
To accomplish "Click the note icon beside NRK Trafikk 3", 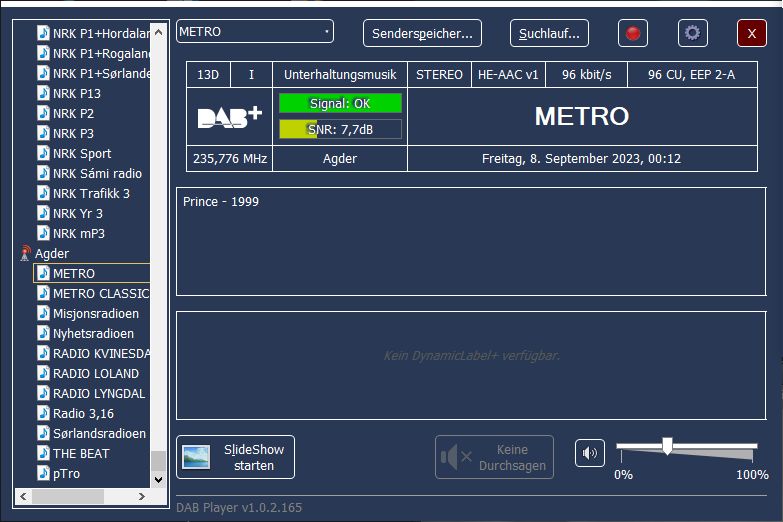I will 43,193.
